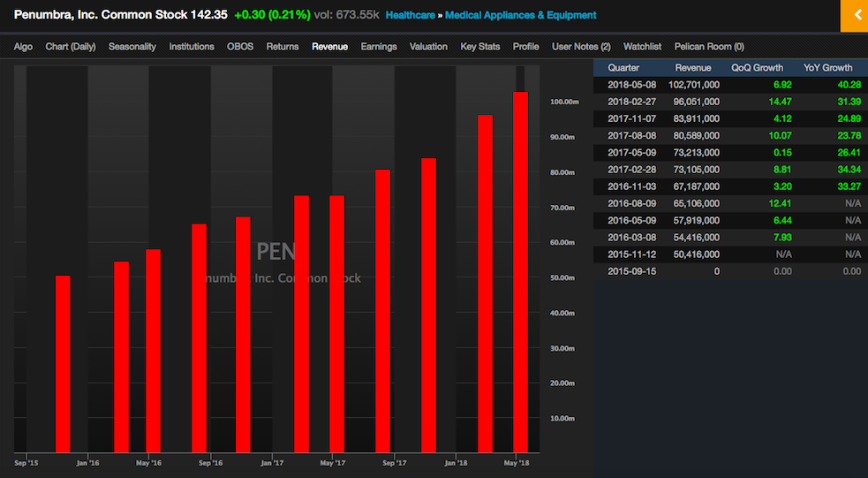Select revenue value 102,701,000

tap(694, 85)
